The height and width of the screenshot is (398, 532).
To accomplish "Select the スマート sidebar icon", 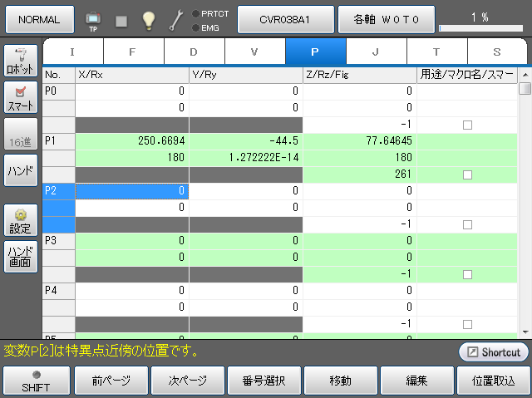I will click(21, 97).
